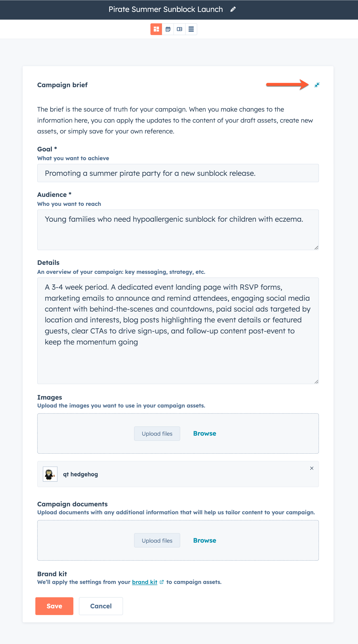
Task: Switch to the list view icon
Action: (191, 29)
